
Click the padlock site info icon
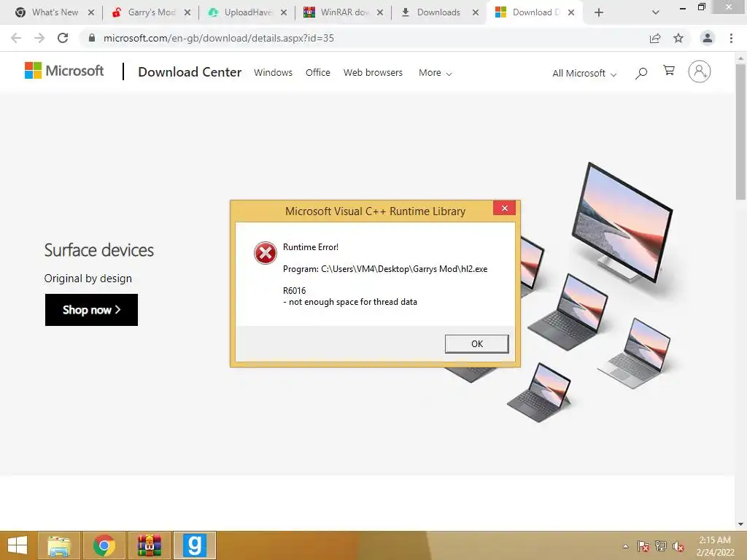[92, 38]
